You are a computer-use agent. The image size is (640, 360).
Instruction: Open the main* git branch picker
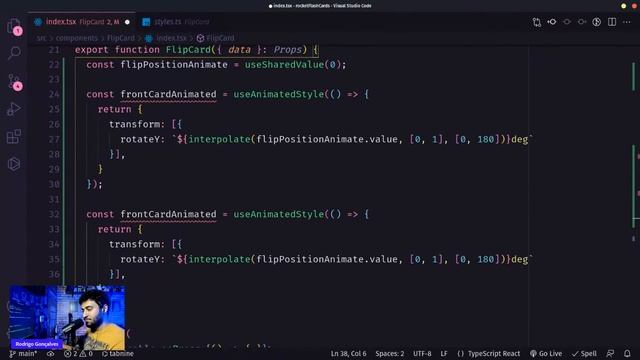pos(24,354)
